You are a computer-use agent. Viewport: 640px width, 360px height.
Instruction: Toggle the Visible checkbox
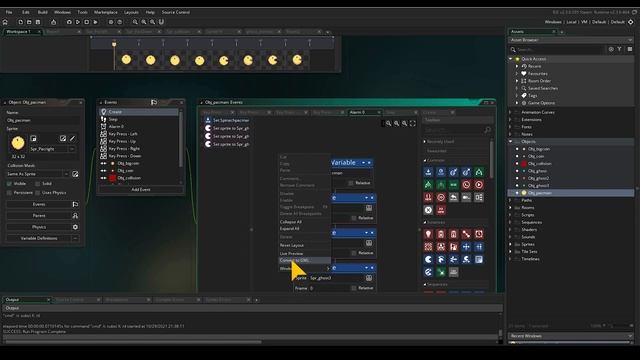tap(9, 184)
